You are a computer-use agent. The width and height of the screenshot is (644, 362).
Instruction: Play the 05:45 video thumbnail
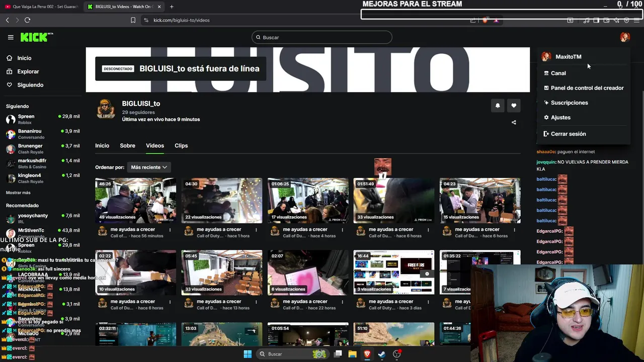[221, 273]
